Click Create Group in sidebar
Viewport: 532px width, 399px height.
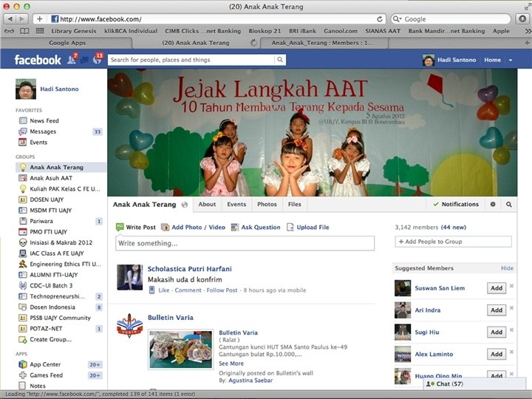point(50,339)
